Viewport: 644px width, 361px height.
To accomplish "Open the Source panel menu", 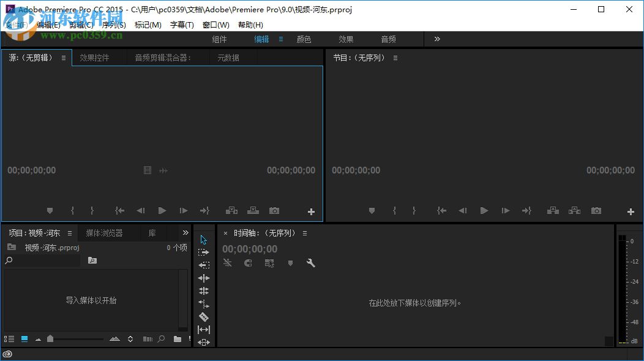I will 64,57.
